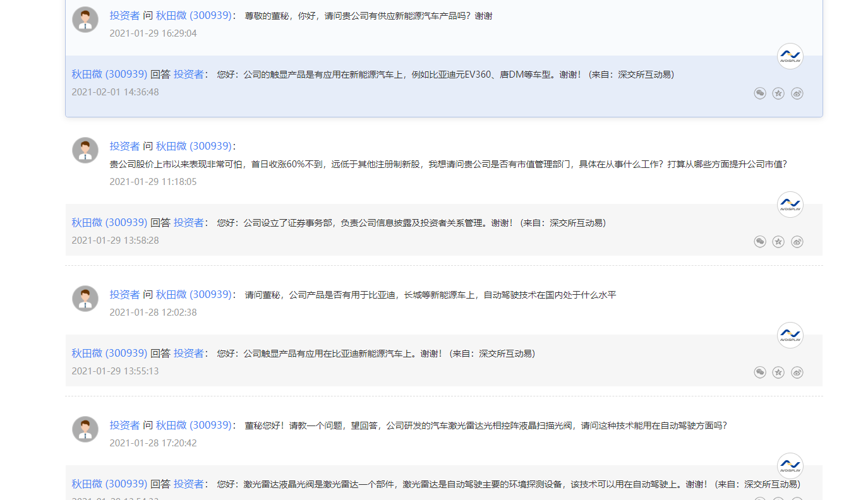Open 秋田微 (300939) link in the 激光雷达 answer

click(x=109, y=484)
